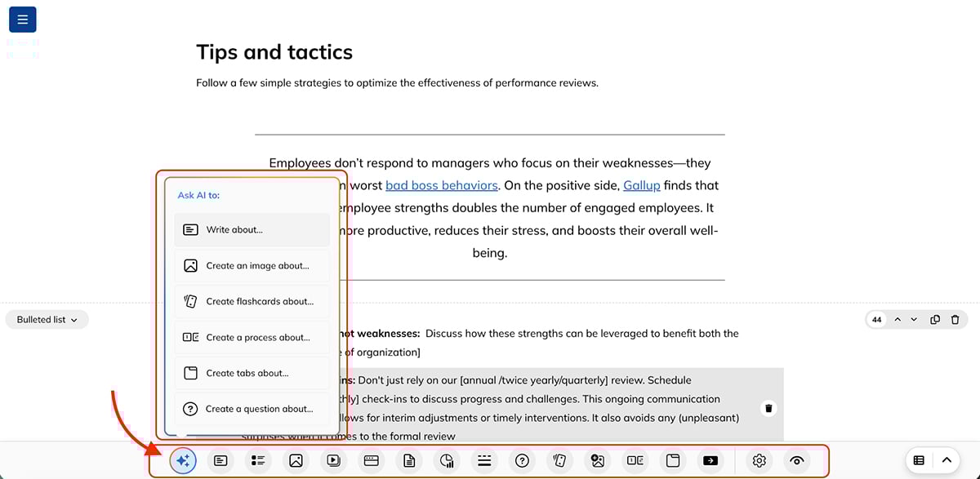The height and width of the screenshot is (479, 980).
Task: Open the blue hamburger menu
Action: click(x=22, y=19)
